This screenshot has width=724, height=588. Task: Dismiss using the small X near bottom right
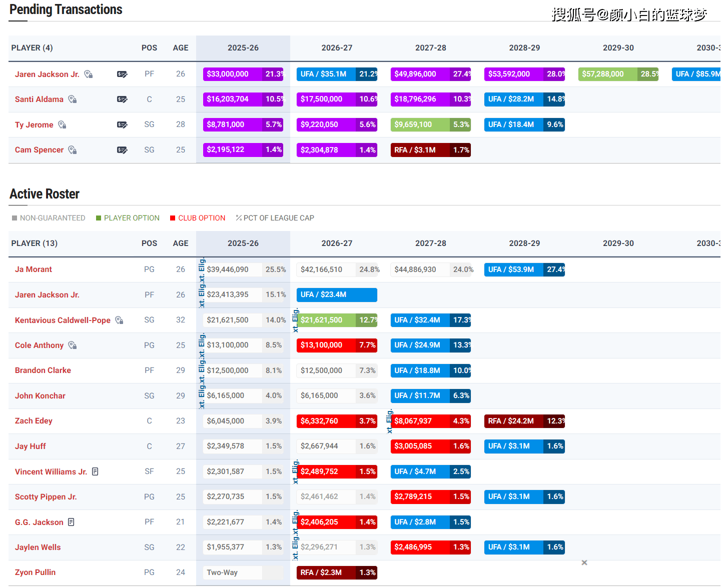pyautogui.click(x=584, y=563)
